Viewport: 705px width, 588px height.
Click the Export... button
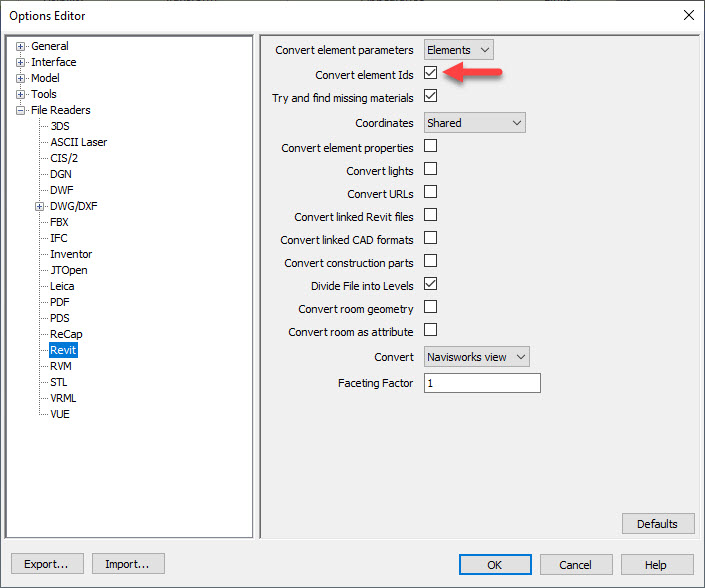46,564
